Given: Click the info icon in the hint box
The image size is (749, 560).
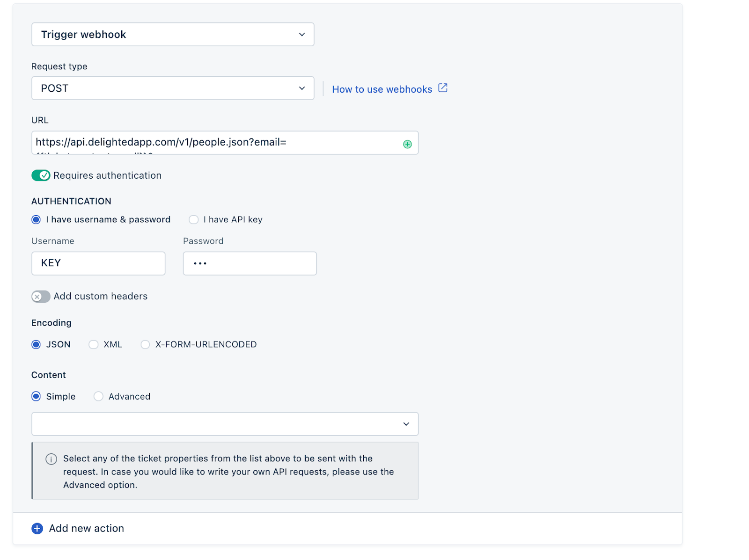Looking at the screenshot, I should [51, 459].
